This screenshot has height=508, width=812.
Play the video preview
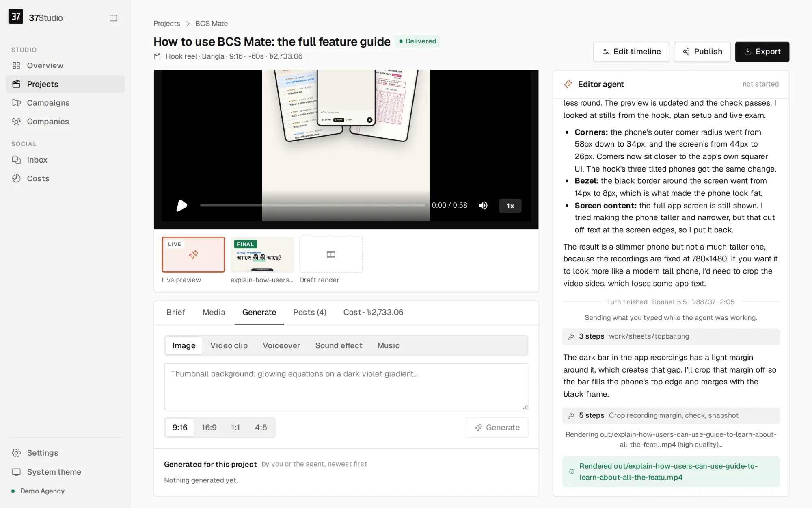181,206
